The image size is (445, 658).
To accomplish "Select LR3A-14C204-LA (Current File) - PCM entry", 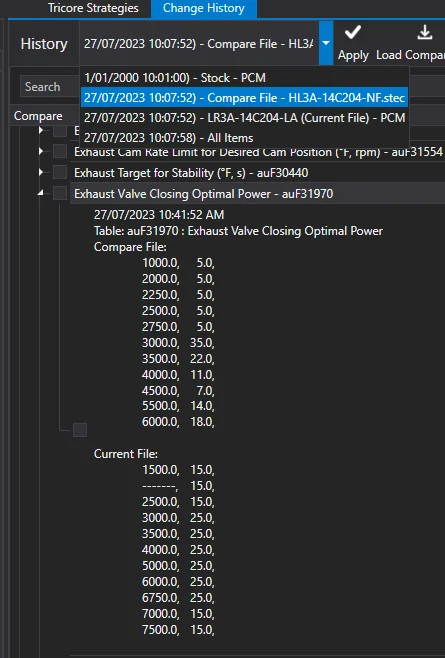I will pos(244,118).
